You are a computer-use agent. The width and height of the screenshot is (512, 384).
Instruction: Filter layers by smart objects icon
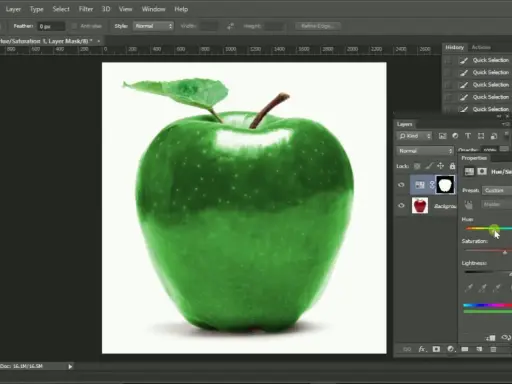click(494, 136)
